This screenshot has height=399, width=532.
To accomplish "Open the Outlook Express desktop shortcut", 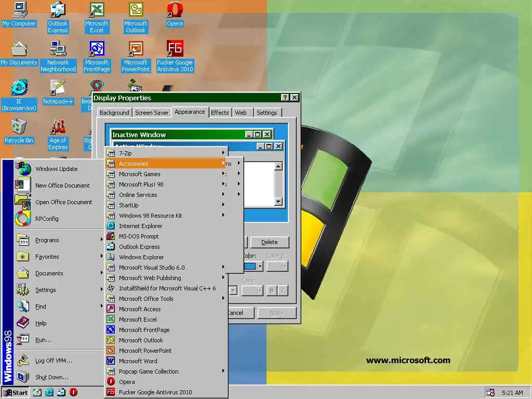I will click(58, 17).
